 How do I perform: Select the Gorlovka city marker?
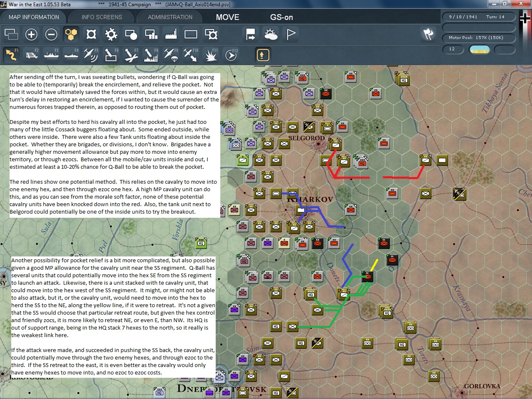click(461, 393)
